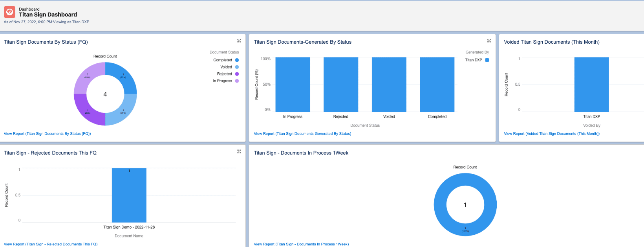Expand the Documents-Generated By Status chart
This screenshot has height=247, width=644.
[489, 41]
